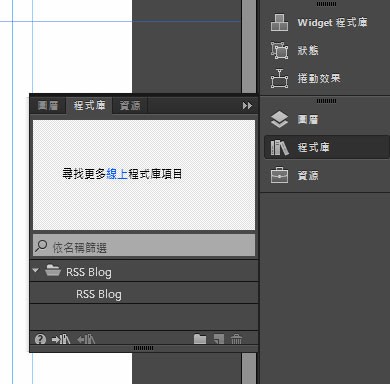Select the 程式庫 tab
390x384 pixels.
click(89, 105)
